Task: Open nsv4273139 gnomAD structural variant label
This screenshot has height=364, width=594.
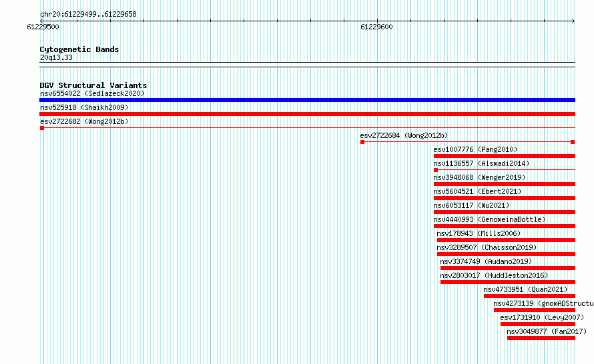Action: [544, 303]
